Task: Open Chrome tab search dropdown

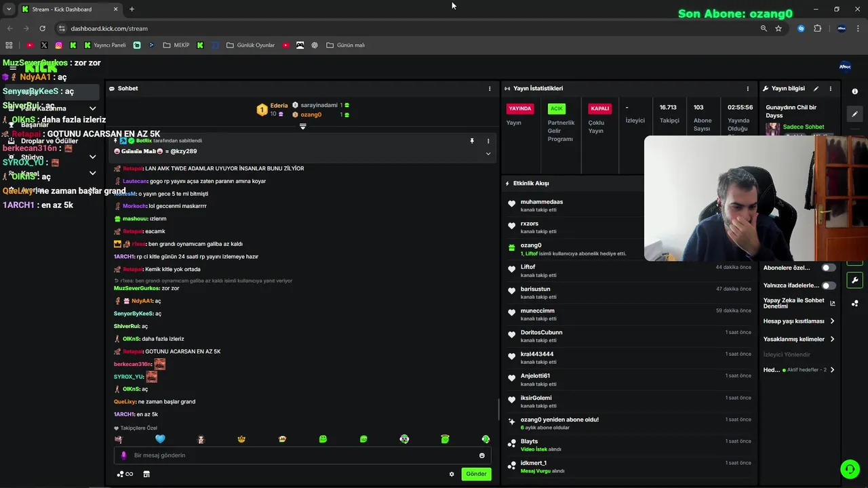Action: click(x=9, y=9)
